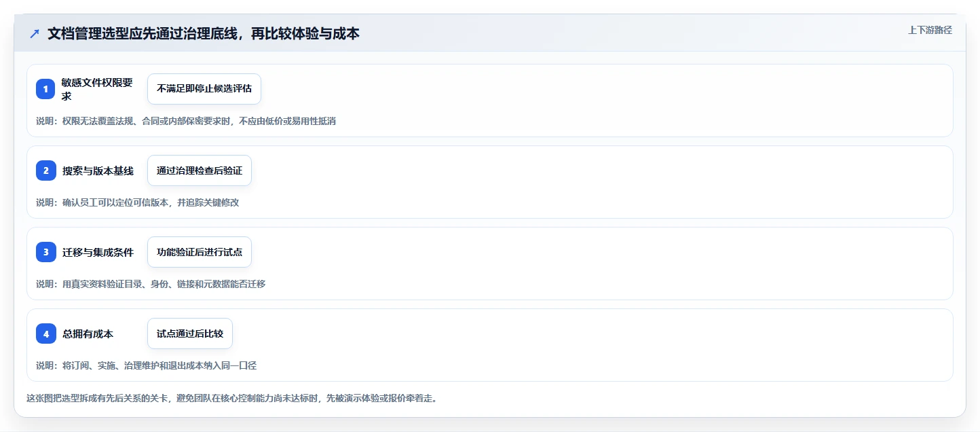980x432 pixels.
Task: Click the heading 文档管理选型应先通过治理底线，再比较体验与成本
Action: [204, 33]
